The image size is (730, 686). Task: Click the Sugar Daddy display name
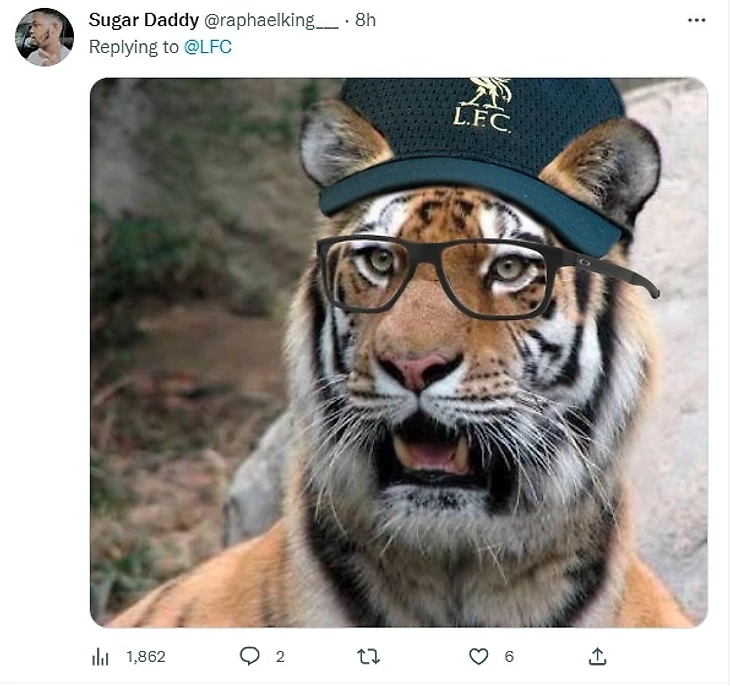pyautogui.click(x=144, y=20)
